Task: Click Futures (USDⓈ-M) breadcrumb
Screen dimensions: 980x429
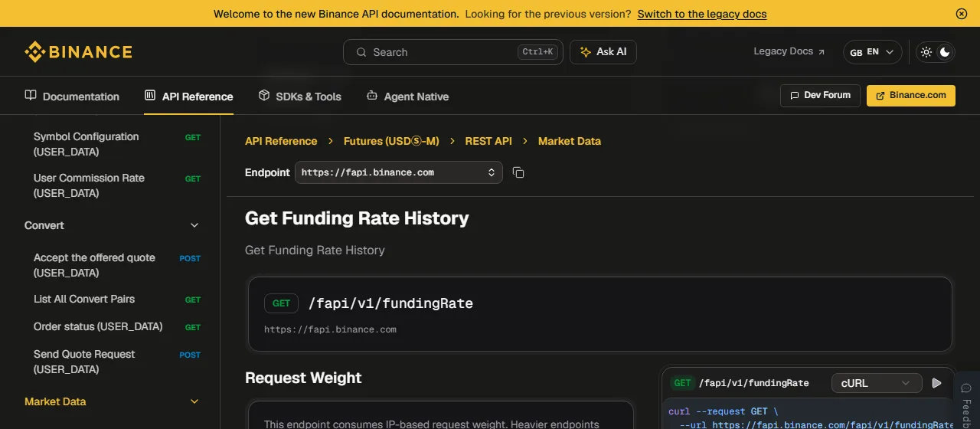Action: click(391, 141)
